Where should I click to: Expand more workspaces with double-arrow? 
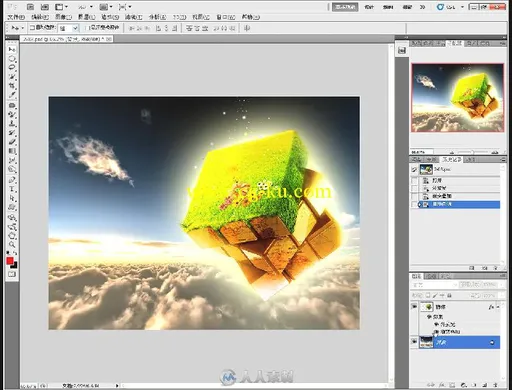[422, 7]
